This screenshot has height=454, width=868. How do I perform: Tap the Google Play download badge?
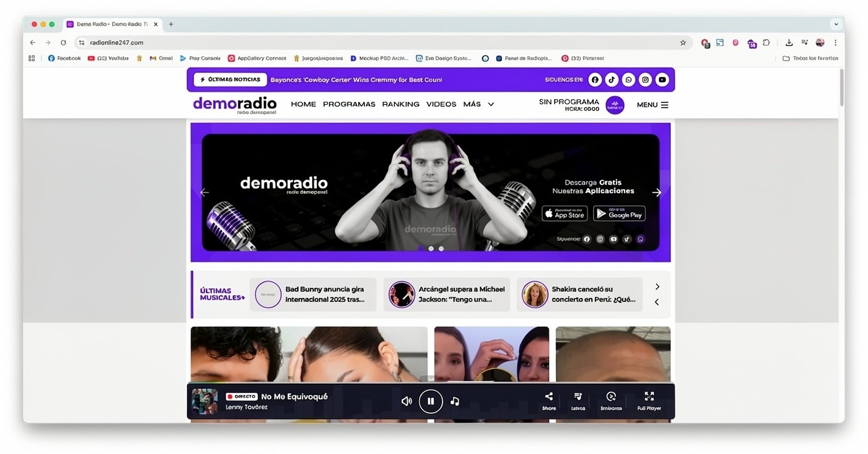619,213
